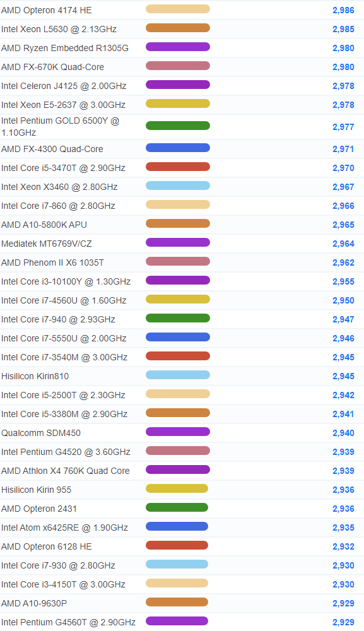Click the light blue bar for Hisilicon Kirin810
This screenshot has width=364, height=631.
coord(178,375)
